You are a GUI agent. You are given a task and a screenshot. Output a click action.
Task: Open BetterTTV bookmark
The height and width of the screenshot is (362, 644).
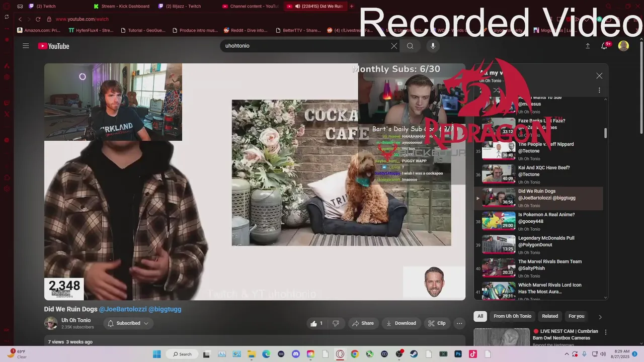pos(298,30)
